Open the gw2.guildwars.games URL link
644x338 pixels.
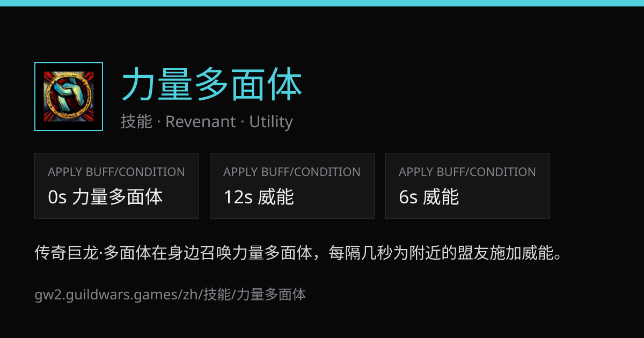pyautogui.click(x=170, y=295)
